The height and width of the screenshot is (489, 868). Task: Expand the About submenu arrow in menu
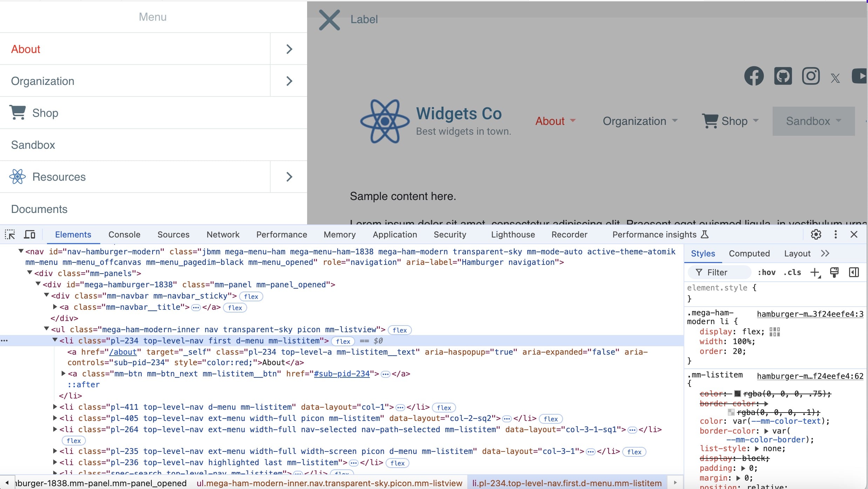(289, 49)
